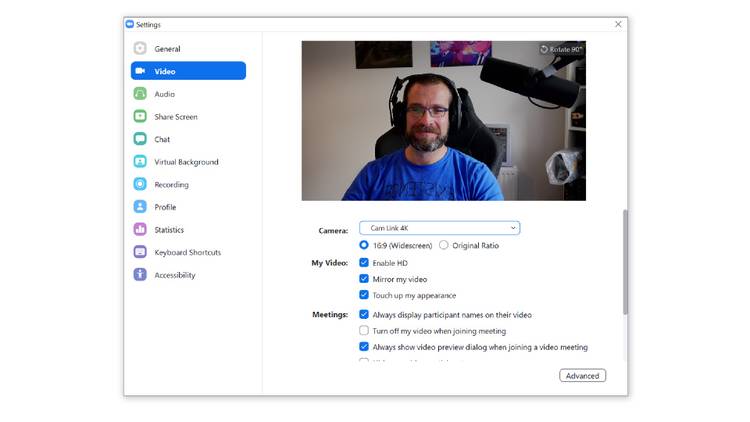Disable Touch up my appearance
The height and width of the screenshot is (422, 750).
click(364, 295)
